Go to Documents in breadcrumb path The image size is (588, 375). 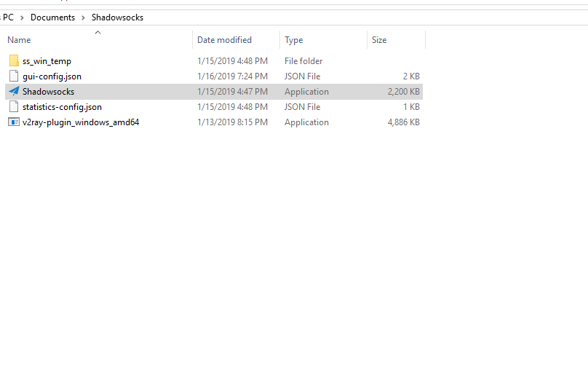(x=52, y=17)
